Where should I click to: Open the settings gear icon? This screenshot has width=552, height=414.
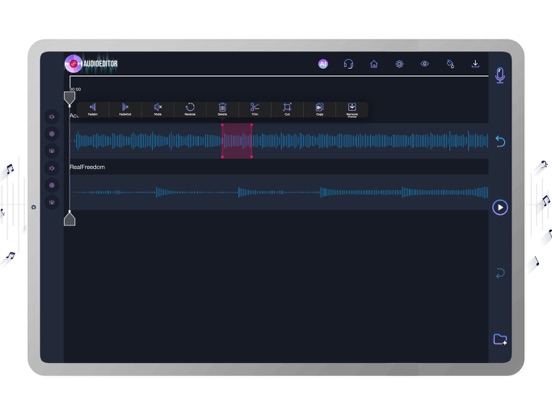(399, 64)
